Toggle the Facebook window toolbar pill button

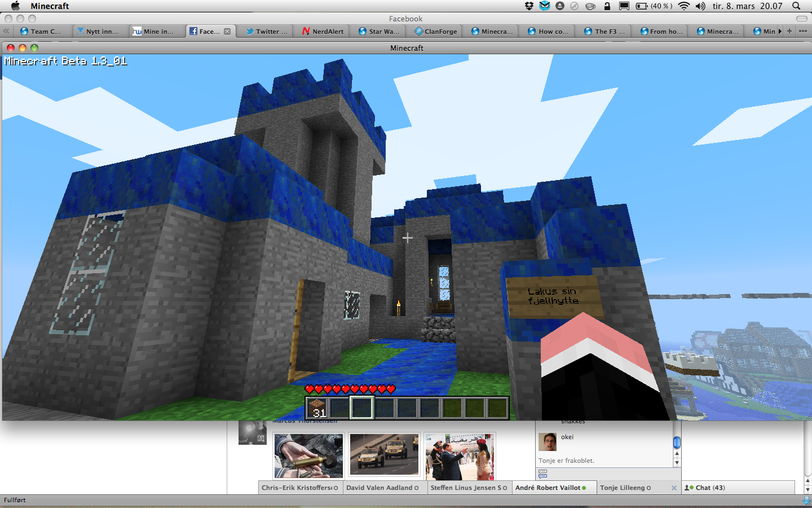click(x=801, y=19)
